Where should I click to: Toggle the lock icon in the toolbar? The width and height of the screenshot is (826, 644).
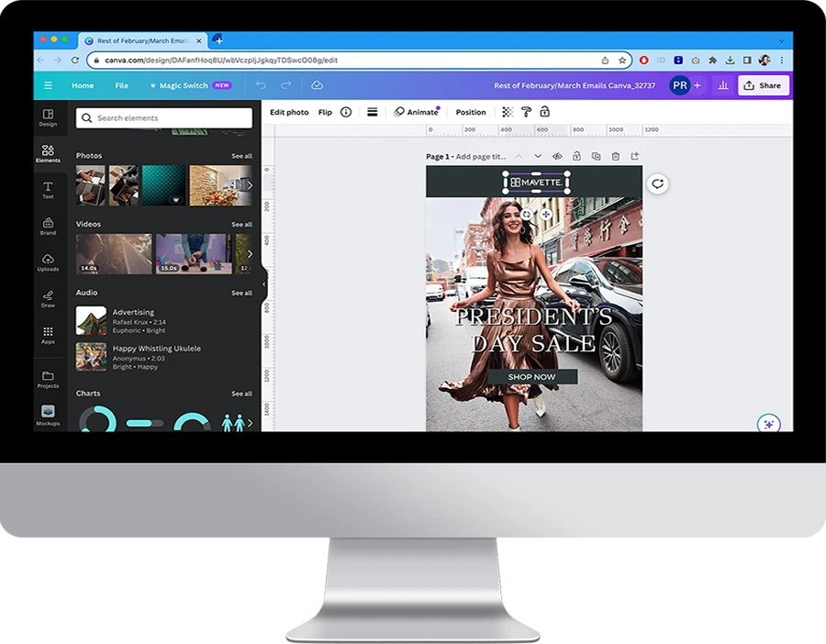[x=544, y=112]
